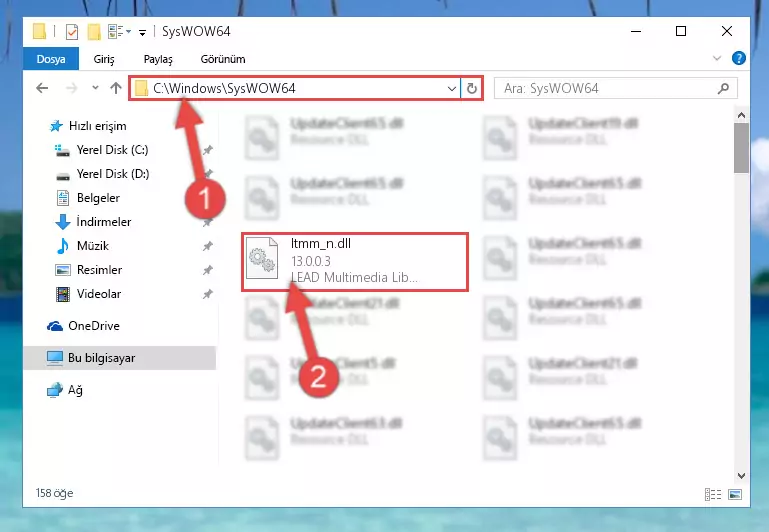Image resolution: width=769 pixels, height=532 pixels.
Task: Click the scrollbar down arrow
Action: (741, 476)
